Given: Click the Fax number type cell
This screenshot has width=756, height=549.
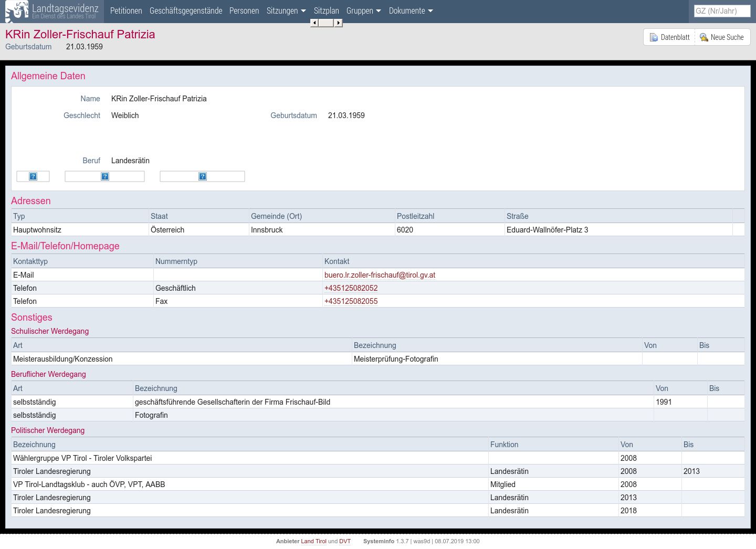Looking at the screenshot, I should 238,301.
